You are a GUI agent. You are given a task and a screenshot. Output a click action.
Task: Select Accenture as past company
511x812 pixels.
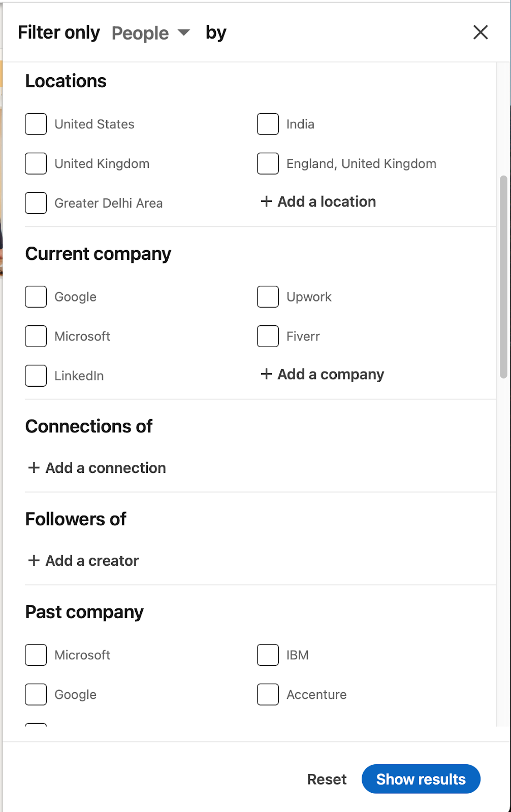pyautogui.click(x=268, y=694)
